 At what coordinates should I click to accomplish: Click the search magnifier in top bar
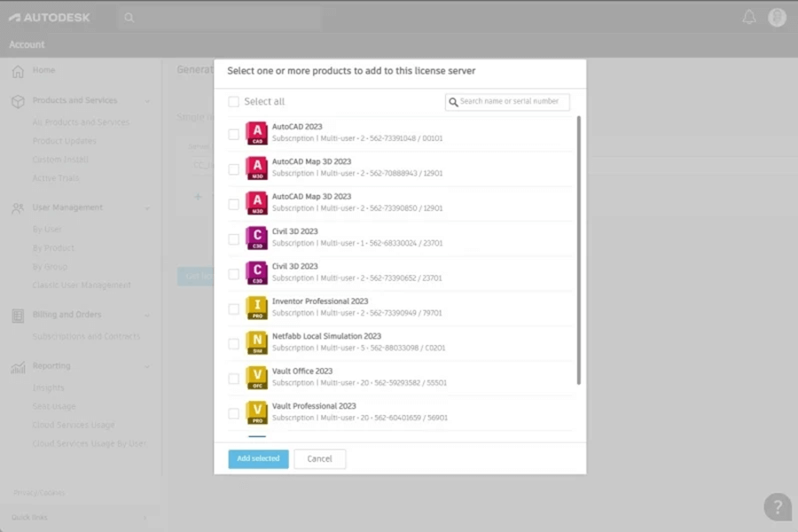[129, 18]
